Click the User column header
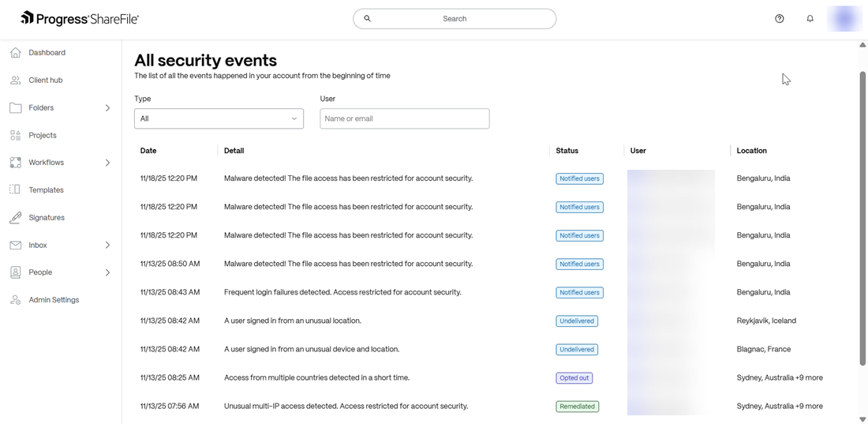868x424 pixels. 638,151
